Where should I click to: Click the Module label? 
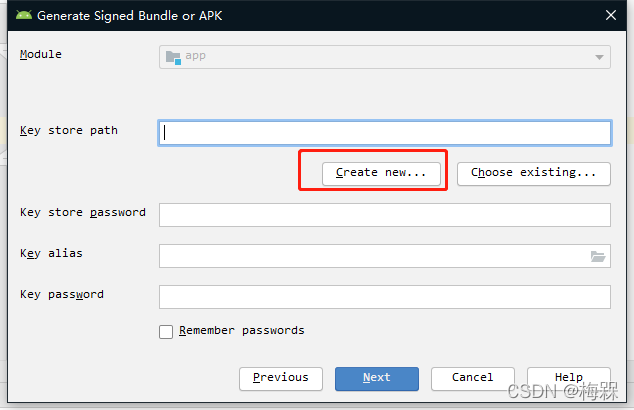(41, 54)
